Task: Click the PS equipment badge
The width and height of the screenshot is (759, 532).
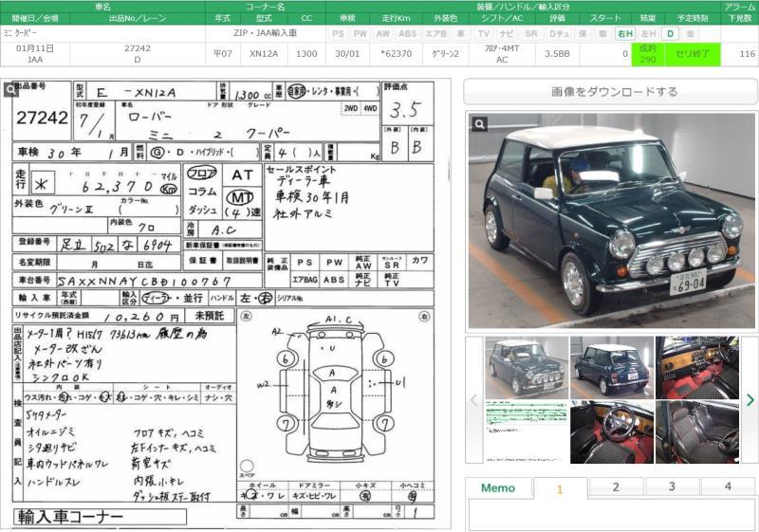Action: (338, 33)
